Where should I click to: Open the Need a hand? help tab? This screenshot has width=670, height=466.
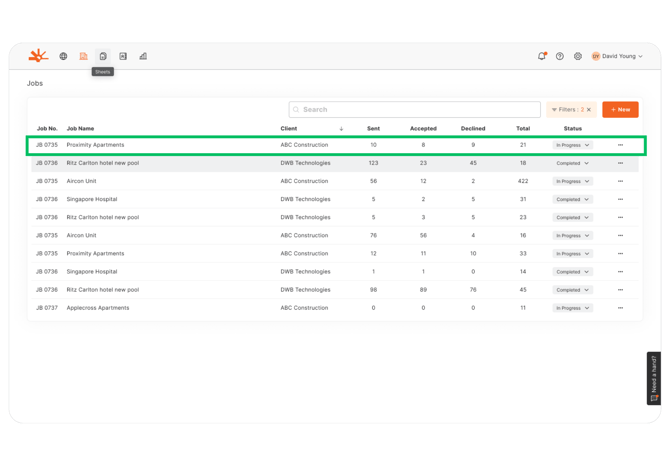pyautogui.click(x=654, y=378)
